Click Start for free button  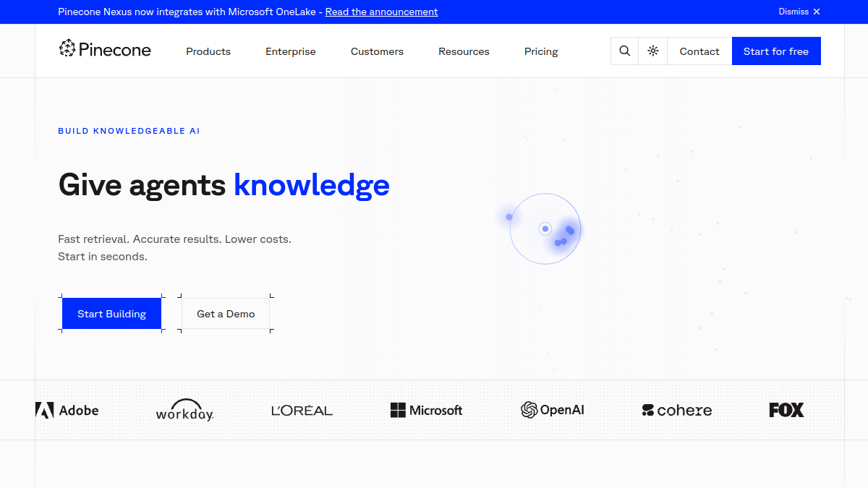click(x=776, y=51)
